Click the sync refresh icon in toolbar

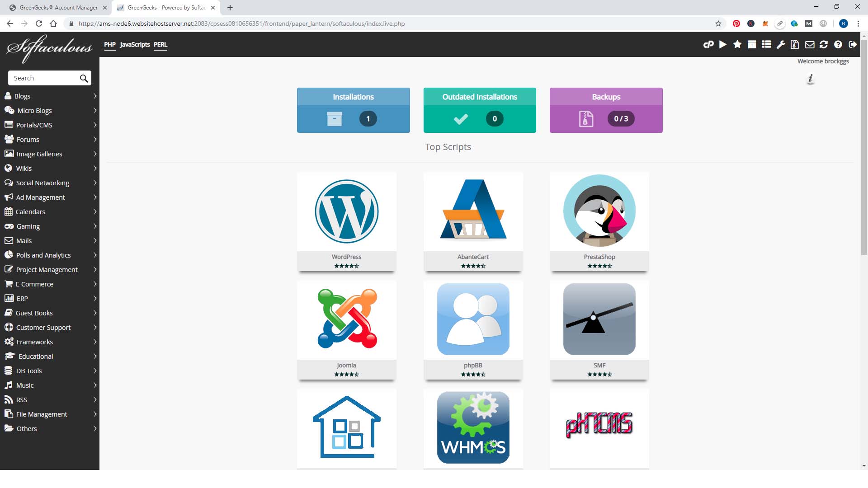click(824, 44)
